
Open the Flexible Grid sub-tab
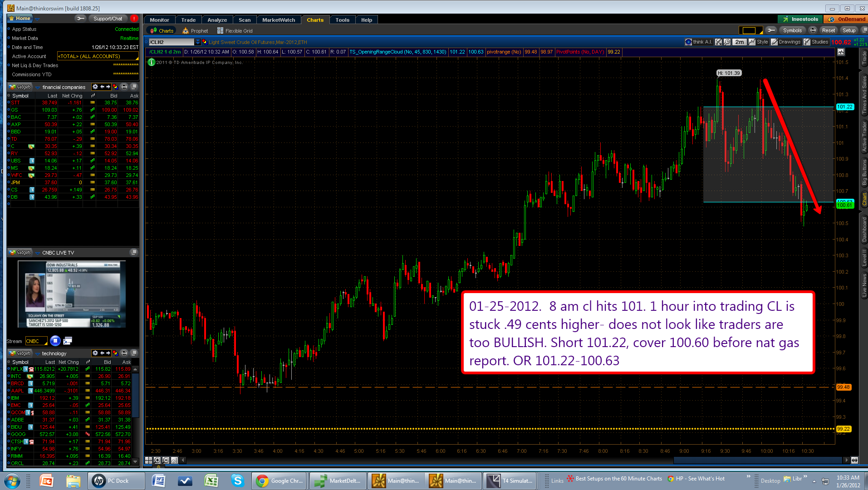[235, 31]
